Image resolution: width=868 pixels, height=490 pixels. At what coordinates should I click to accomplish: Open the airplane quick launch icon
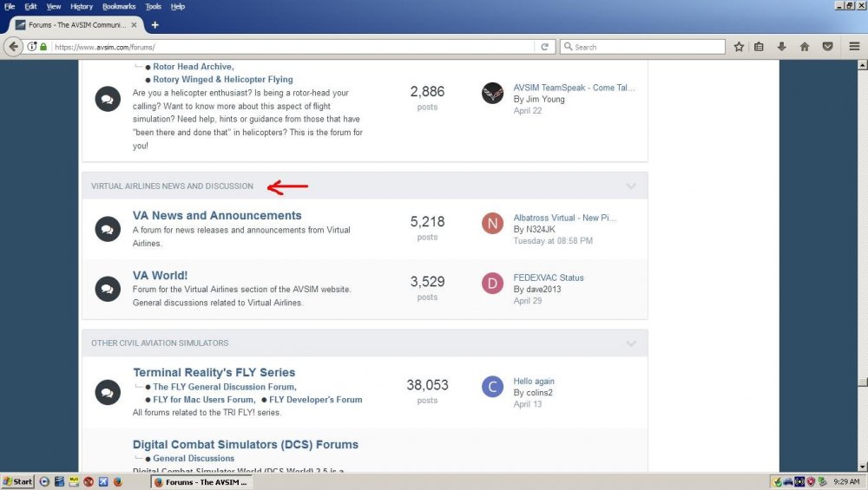[103, 481]
